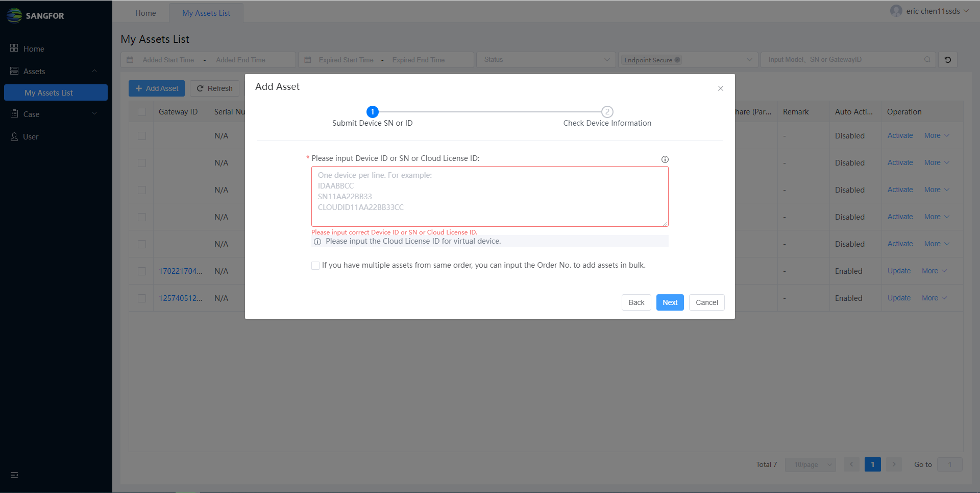Click Cancel in the Add Asset dialog
The width and height of the screenshot is (980, 493).
706,302
